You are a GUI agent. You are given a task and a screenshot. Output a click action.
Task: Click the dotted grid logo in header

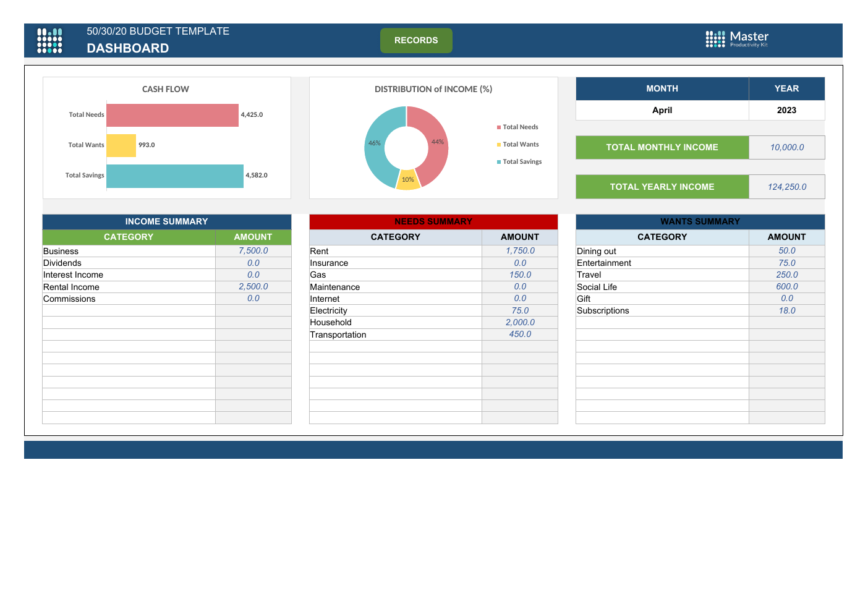pyautogui.click(x=49, y=41)
